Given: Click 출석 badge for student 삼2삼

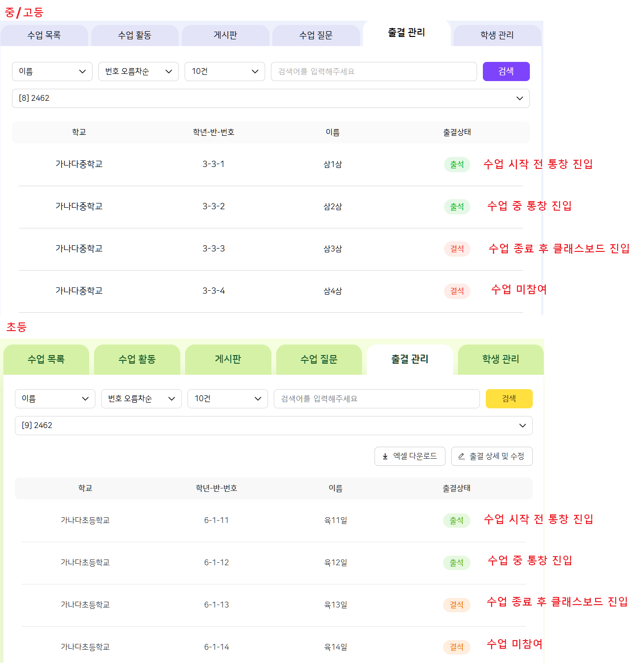Looking at the screenshot, I should (457, 207).
